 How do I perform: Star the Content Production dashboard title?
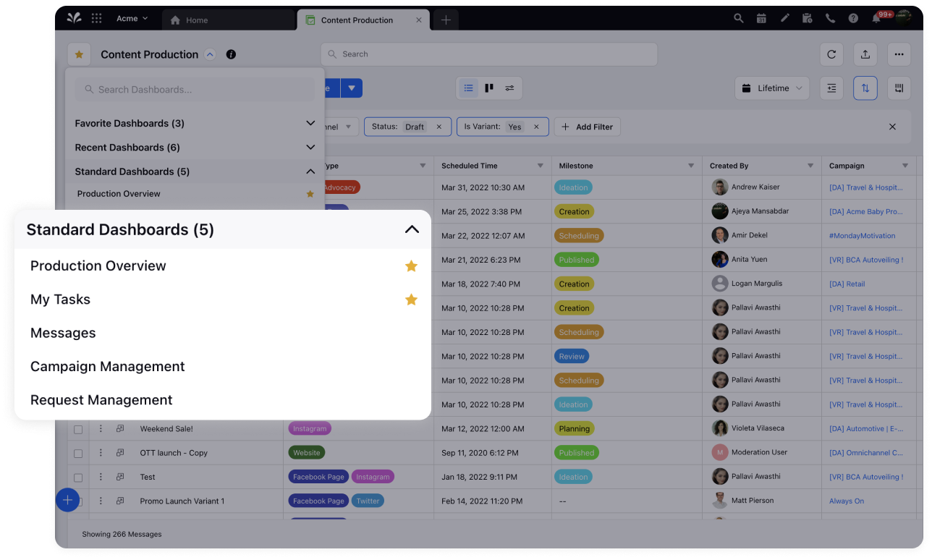click(79, 54)
